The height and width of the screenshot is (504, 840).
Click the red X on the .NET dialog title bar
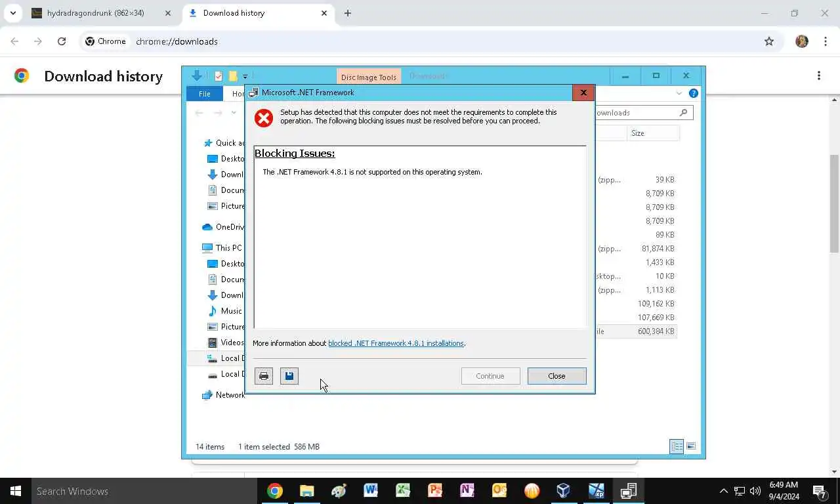coord(583,93)
